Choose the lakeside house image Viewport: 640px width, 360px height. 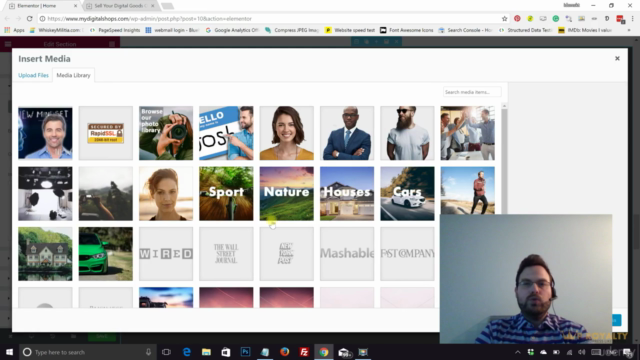pos(45,254)
